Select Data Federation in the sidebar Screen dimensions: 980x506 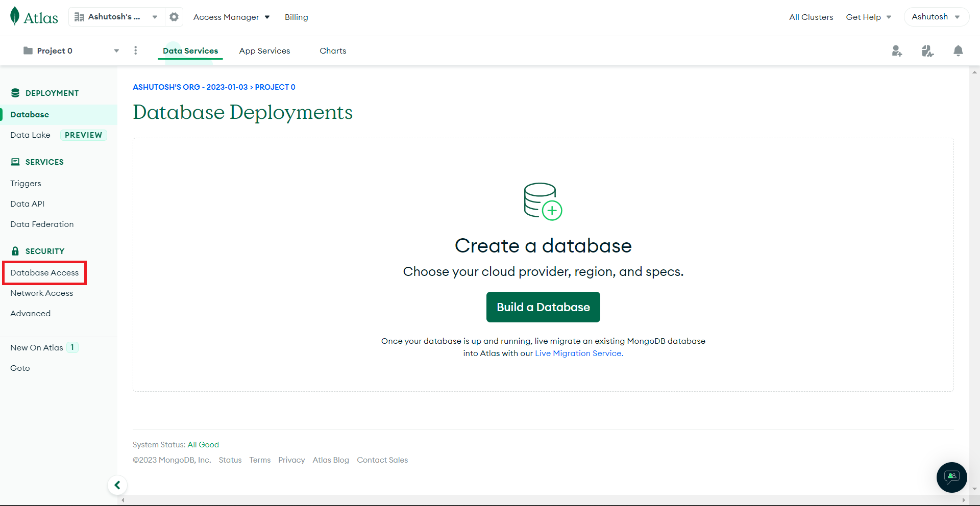(x=42, y=224)
